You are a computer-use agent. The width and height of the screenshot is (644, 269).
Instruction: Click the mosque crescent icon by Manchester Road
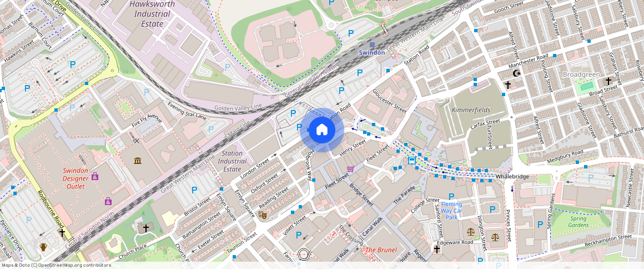pyautogui.click(x=517, y=73)
